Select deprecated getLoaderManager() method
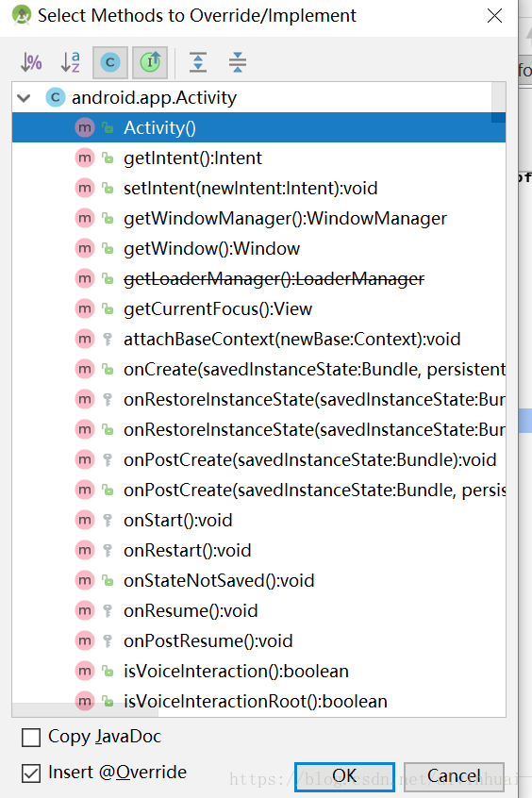Image resolution: width=532 pixels, height=798 pixels. (x=258, y=278)
